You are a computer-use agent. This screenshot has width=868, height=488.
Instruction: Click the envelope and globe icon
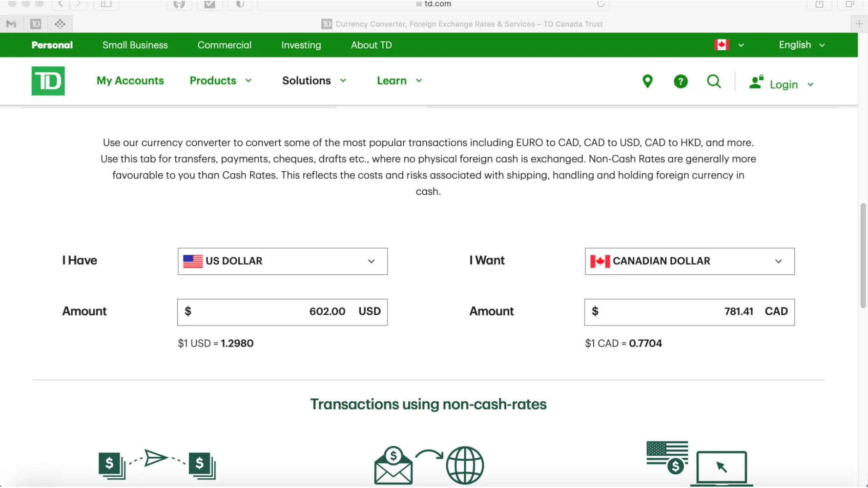[429, 466]
